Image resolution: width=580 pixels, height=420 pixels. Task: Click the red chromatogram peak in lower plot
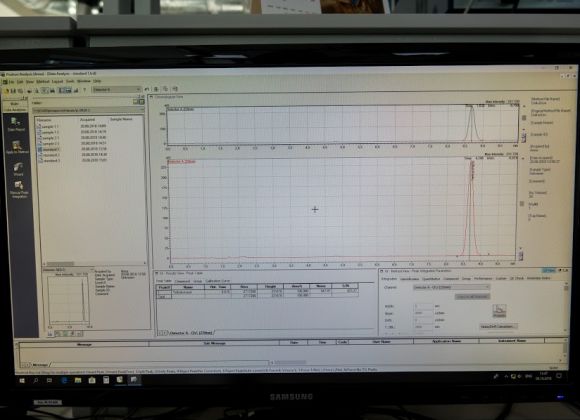click(471, 209)
